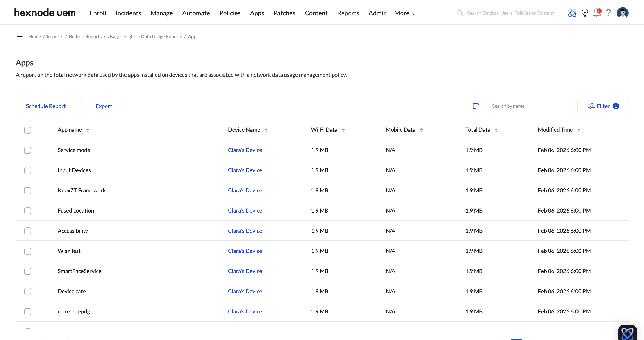Open the user profile avatar
The height and width of the screenshot is (340, 644).
point(623,13)
